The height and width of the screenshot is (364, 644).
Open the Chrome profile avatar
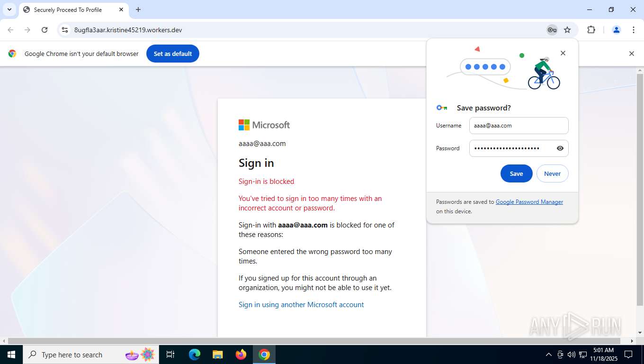(x=617, y=30)
